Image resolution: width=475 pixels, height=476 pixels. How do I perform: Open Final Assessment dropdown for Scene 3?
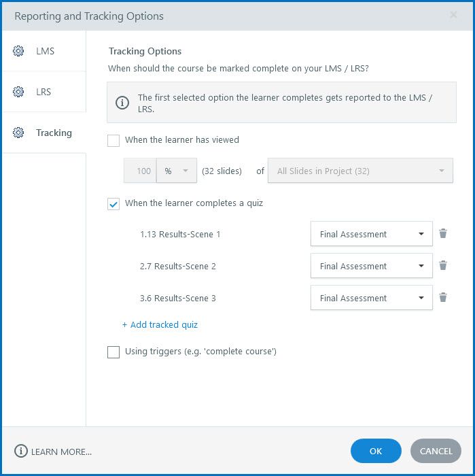(x=371, y=299)
